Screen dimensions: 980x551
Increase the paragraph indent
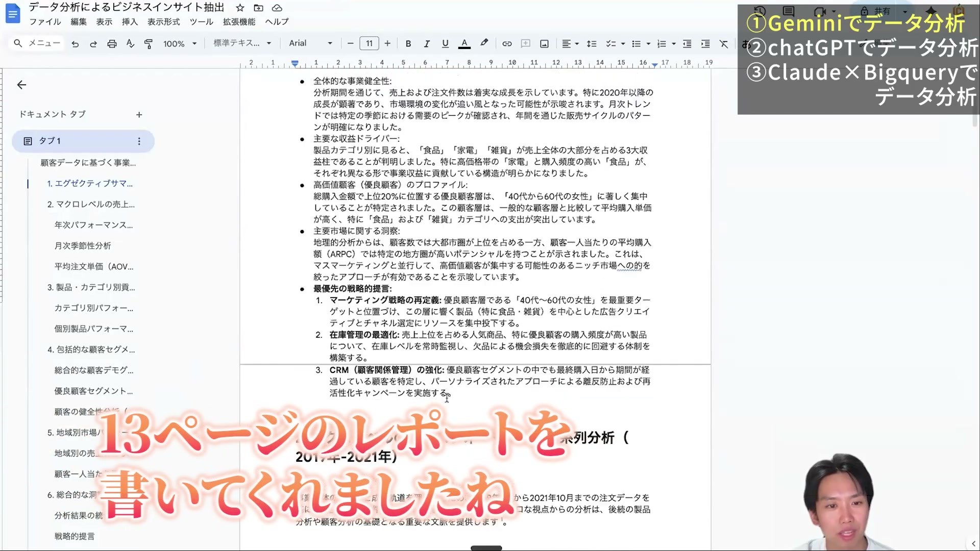point(705,44)
